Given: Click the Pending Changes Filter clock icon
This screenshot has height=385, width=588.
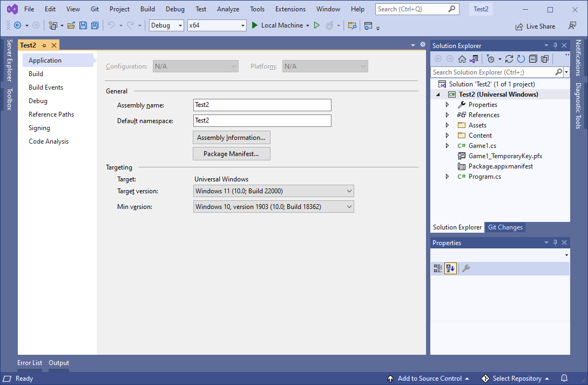Looking at the screenshot, I should point(490,59).
